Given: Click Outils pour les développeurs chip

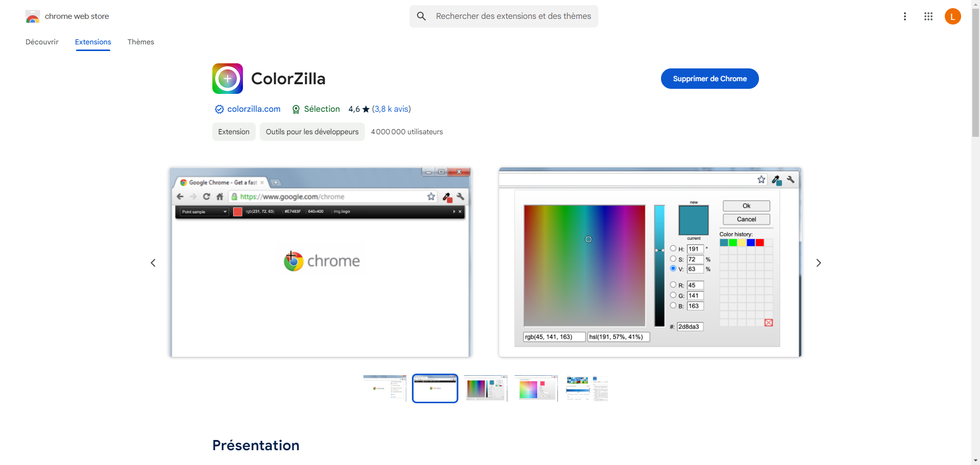Looking at the screenshot, I should [x=312, y=132].
